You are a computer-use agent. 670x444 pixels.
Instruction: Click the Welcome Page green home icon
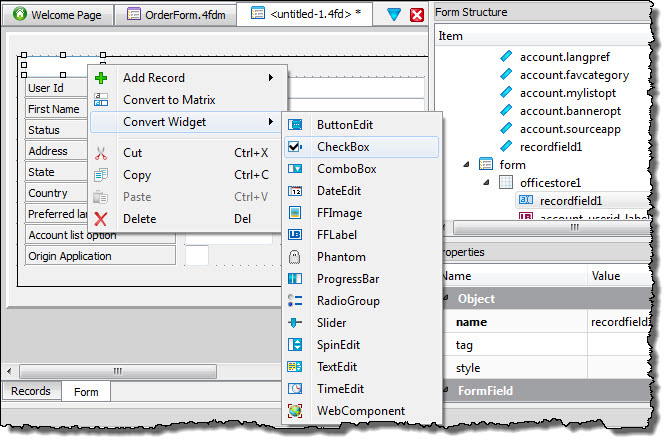20,14
